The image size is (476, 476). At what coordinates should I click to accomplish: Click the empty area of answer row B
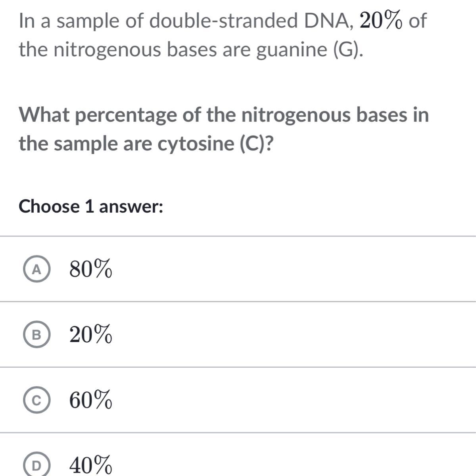[278, 336]
